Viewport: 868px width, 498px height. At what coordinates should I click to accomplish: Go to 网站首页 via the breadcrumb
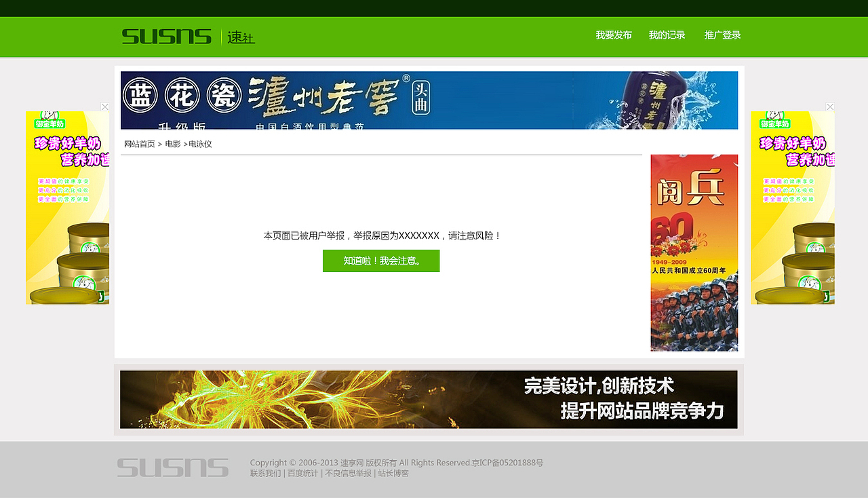(x=139, y=143)
